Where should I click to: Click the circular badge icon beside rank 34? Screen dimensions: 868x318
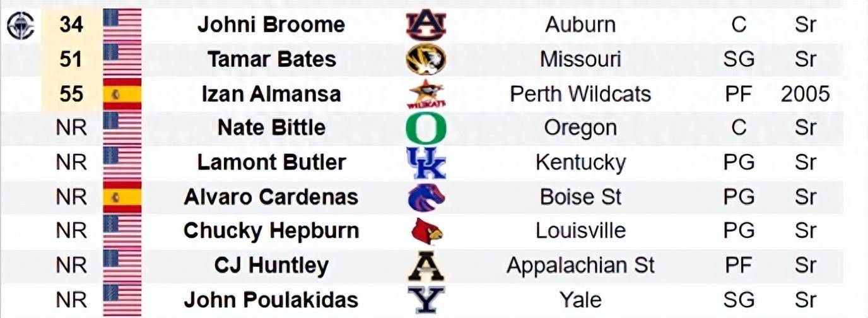21,26
